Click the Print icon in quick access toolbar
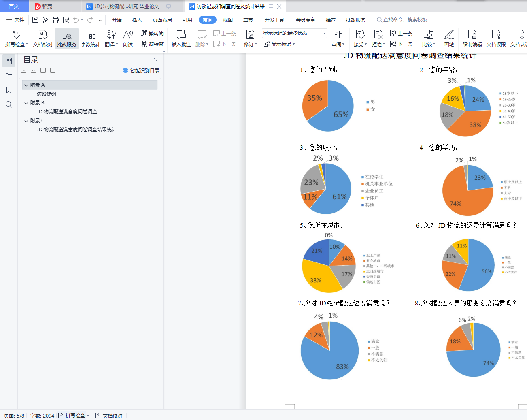527x420 pixels. click(x=55, y=20)
